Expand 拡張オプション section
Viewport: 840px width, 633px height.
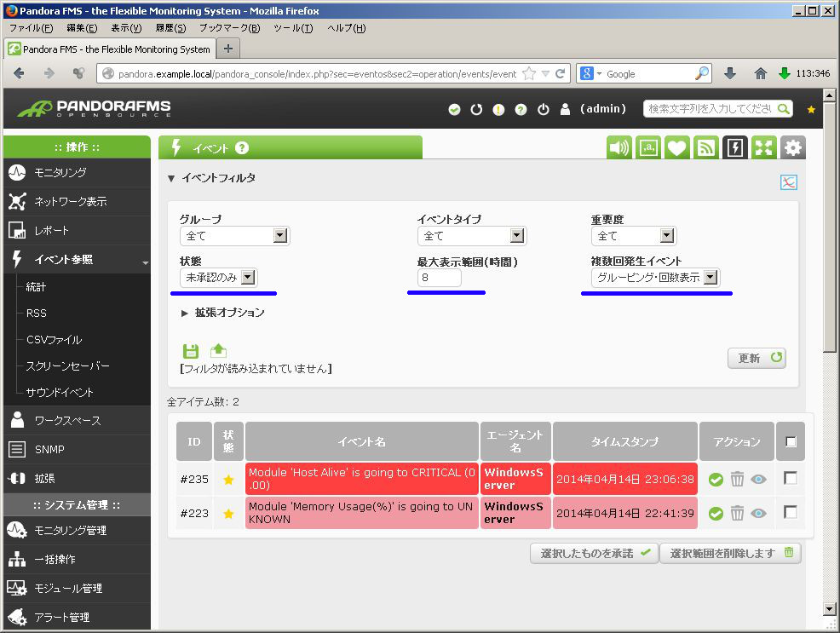point(223,313)
